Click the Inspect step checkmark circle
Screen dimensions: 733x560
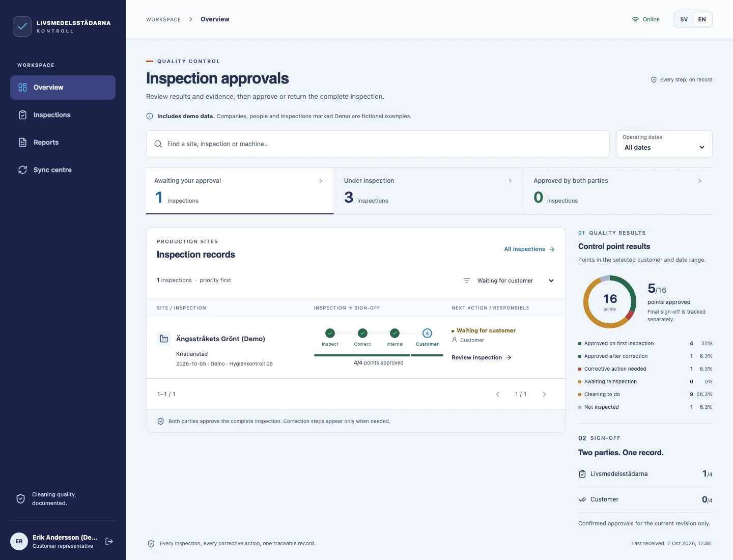tap(330, 333)
